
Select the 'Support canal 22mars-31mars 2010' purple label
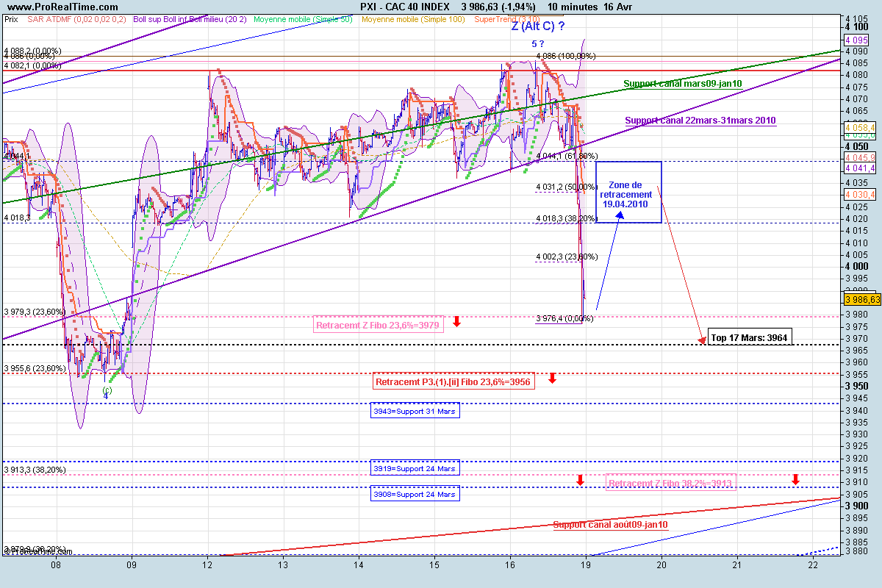point(700,121)
